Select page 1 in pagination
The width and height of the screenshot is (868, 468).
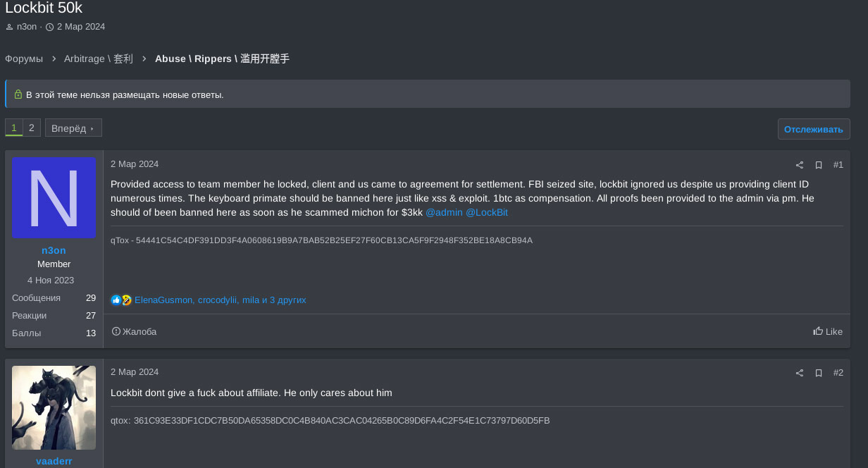14,128
